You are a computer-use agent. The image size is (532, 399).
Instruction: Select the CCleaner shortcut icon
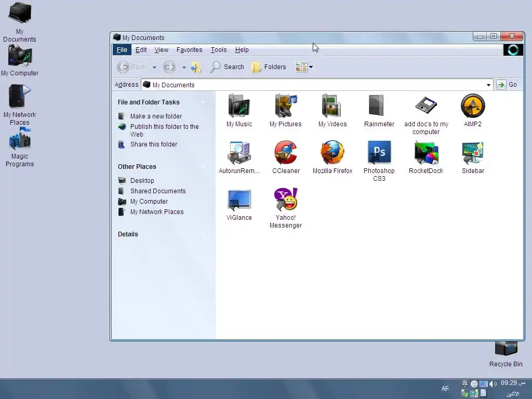coord(286,153)
